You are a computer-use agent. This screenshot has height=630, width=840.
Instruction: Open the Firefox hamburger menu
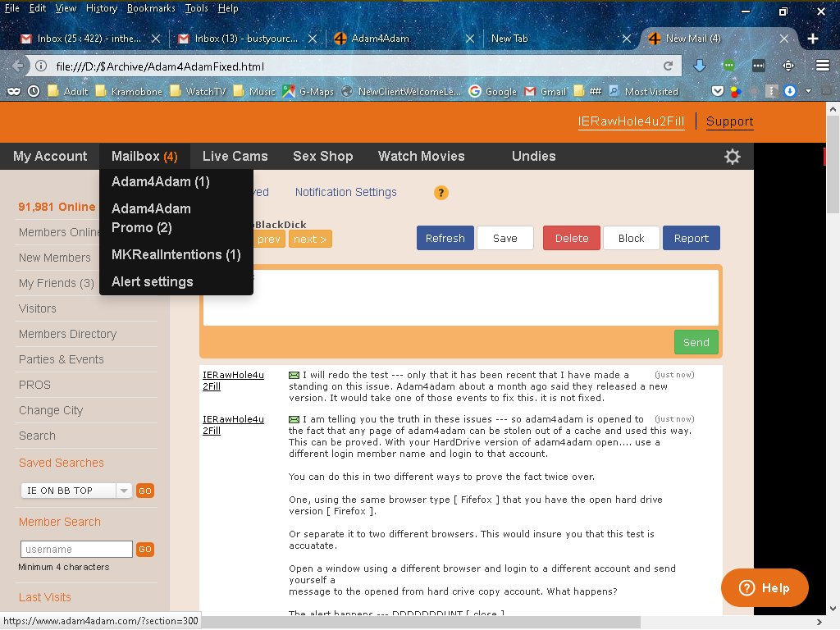(x=822, y=66)
